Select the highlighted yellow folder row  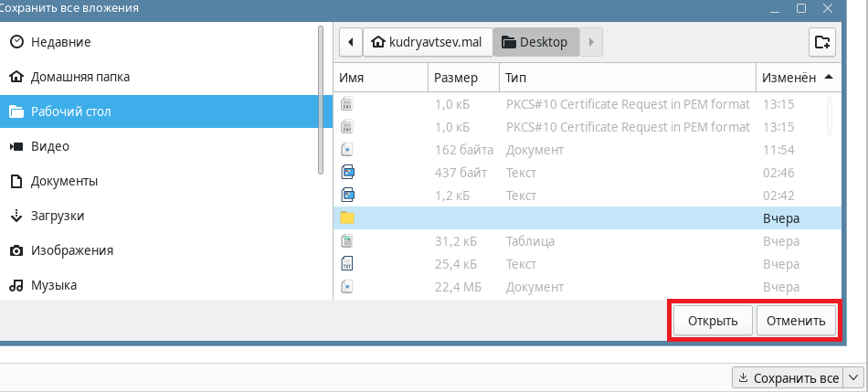(x=585, y=218)
